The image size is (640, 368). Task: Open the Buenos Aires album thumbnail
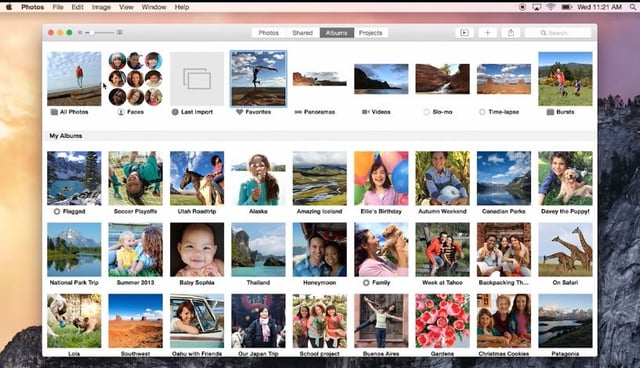381,321
